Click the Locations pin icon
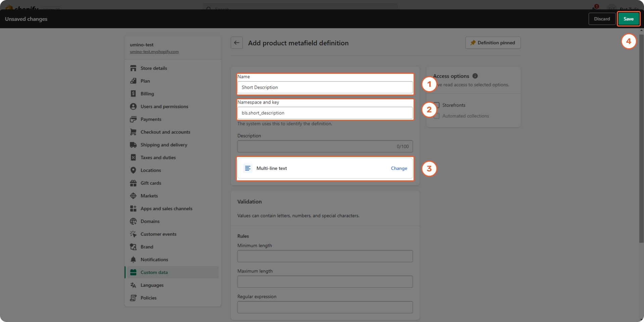This screenshot has height=322, width=644. pyautogui.click(x=133, y=170)
